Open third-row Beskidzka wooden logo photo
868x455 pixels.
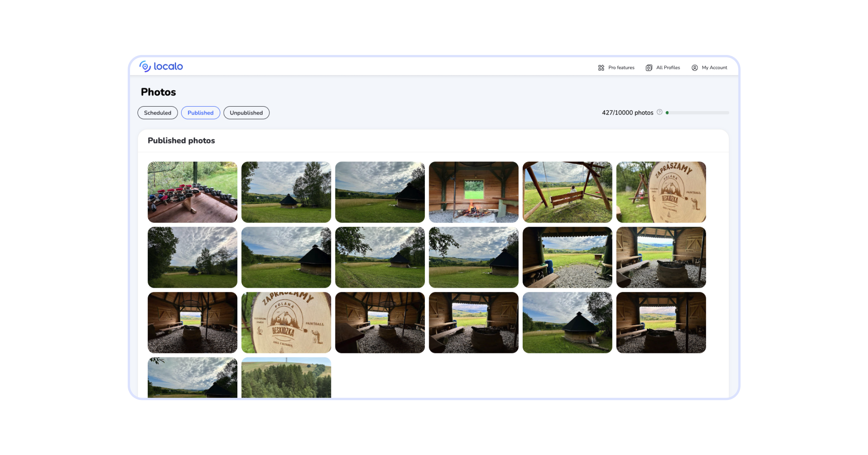(x=286, y=323)
